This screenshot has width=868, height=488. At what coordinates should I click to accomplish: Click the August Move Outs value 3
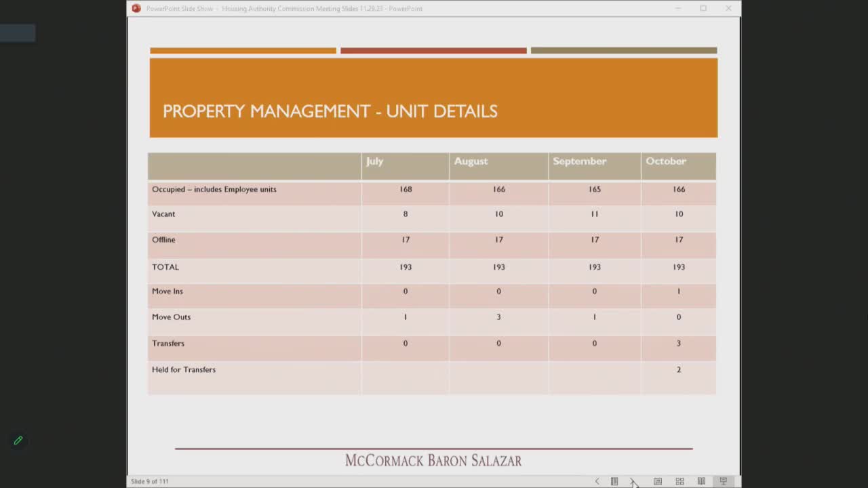(498, 317)
